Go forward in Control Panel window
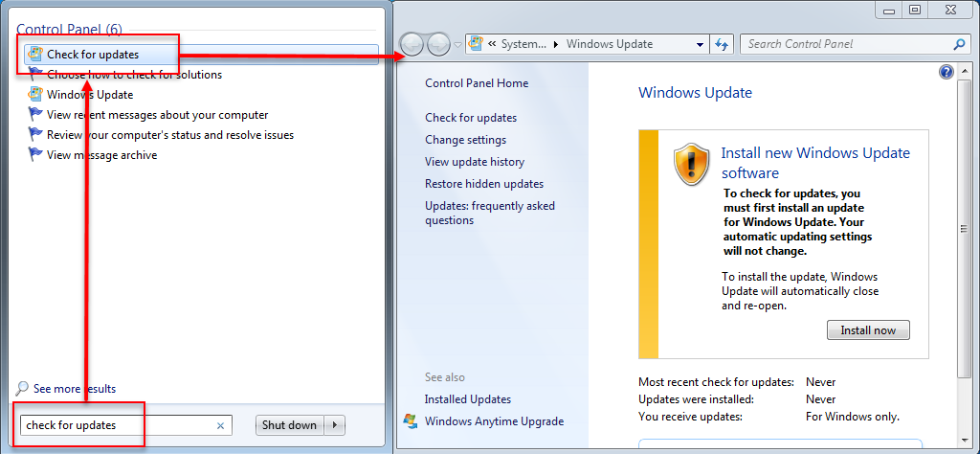This screenshot has height=454, width=980. (438, 44)
